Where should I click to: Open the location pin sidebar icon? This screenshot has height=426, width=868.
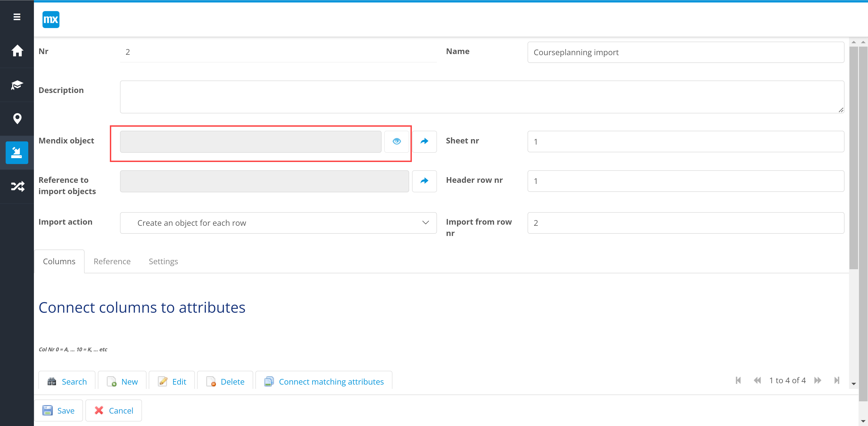(x=17, y=119)
